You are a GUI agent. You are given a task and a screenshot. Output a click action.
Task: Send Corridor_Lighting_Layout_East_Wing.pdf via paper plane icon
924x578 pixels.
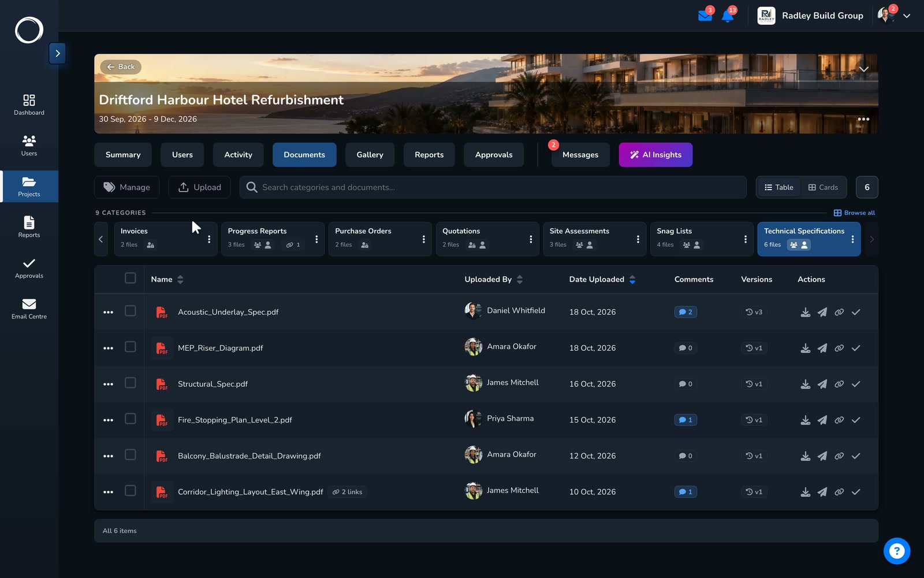coord(822,492)
